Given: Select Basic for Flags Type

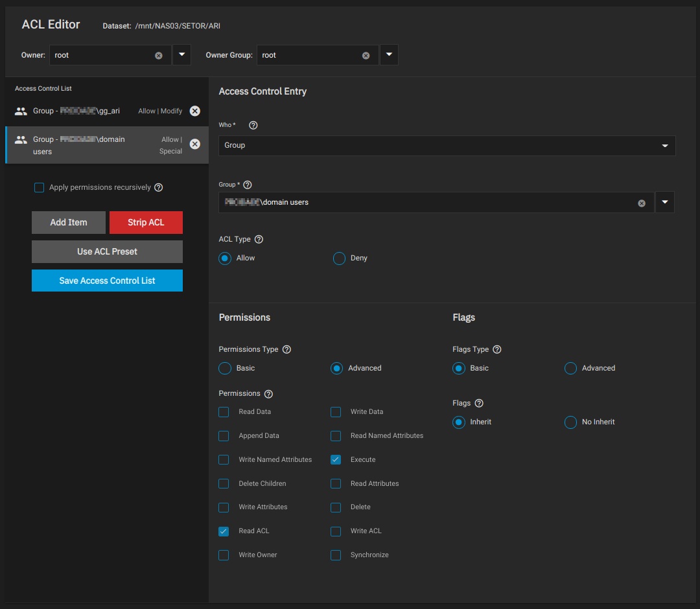Looking at the screenshot, I should pyautogui.click(x=458, y=369).
